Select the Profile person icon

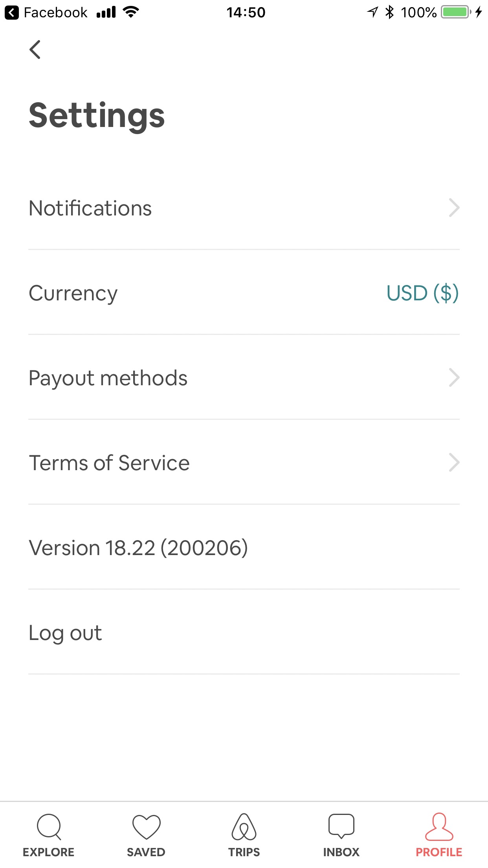(439, 826)
